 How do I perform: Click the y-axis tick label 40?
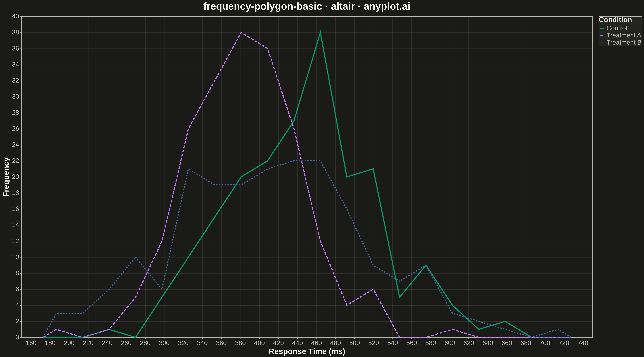click(15, 17)
